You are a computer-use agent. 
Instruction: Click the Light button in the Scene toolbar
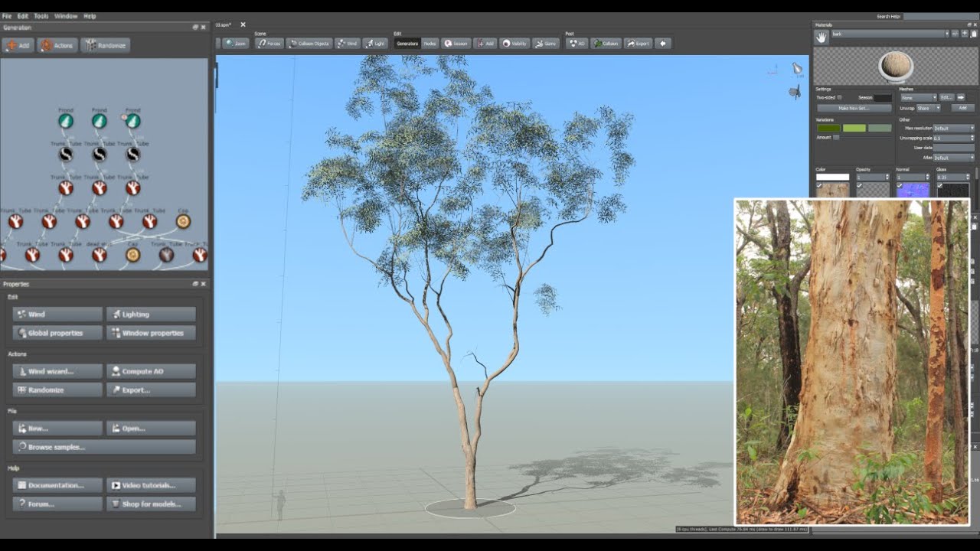[x=374, y=44]
